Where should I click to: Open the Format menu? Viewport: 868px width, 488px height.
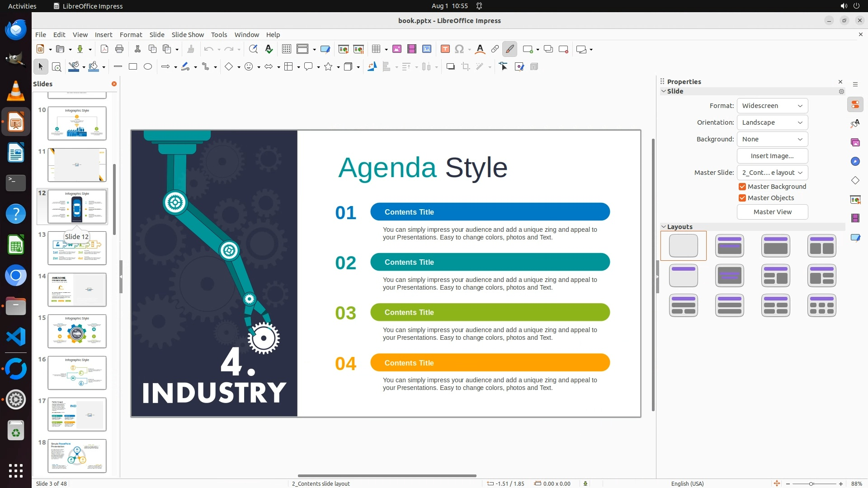tap(131, 34)
